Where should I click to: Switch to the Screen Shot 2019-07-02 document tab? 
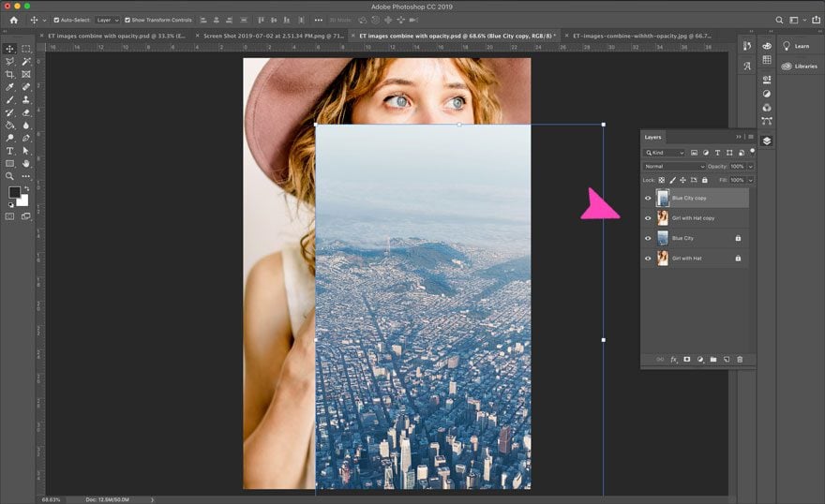pos(274,36)
